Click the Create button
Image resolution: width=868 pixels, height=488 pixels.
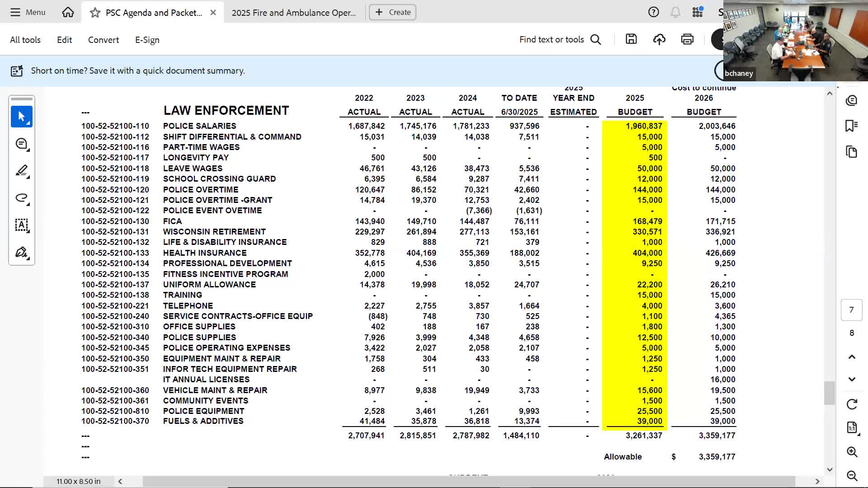pos(392,12)
